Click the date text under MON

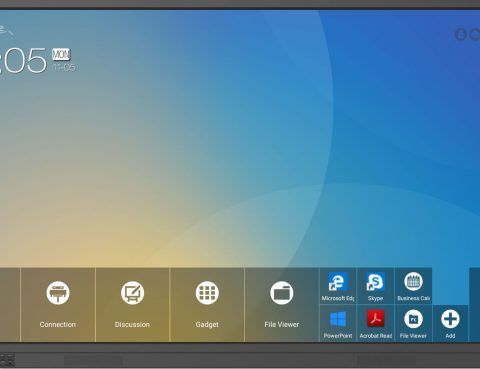(x=64, y=67)
